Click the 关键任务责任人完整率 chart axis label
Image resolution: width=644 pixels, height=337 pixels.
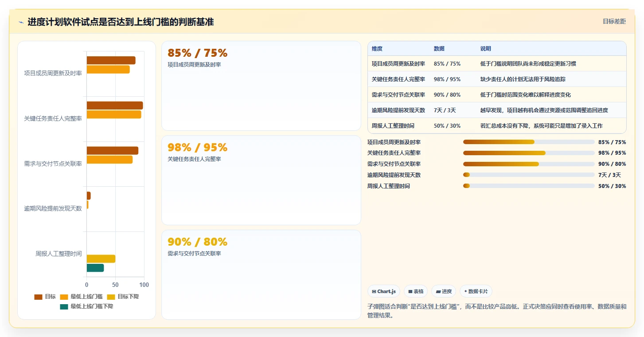[x=53, y=119]
